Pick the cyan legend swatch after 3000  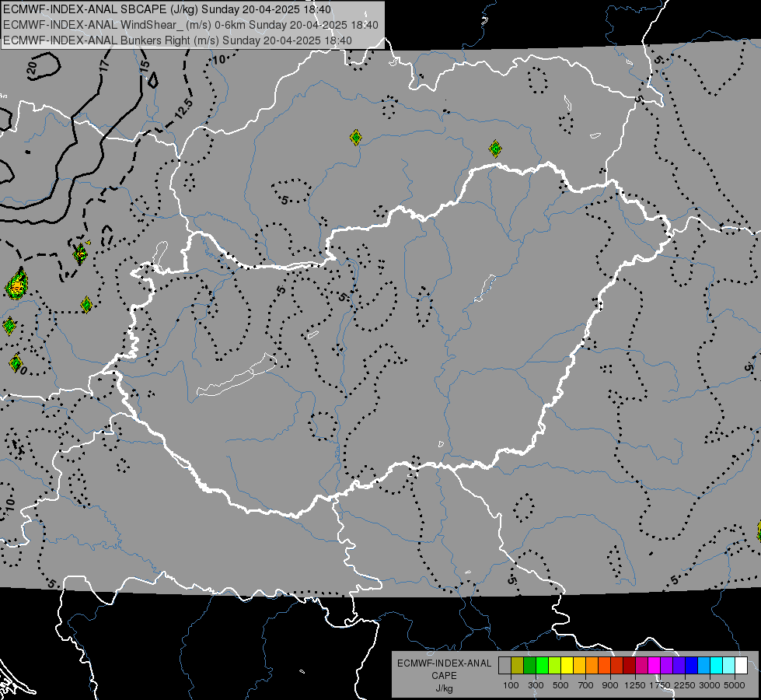pyautogui.click(x=717, y=665)
